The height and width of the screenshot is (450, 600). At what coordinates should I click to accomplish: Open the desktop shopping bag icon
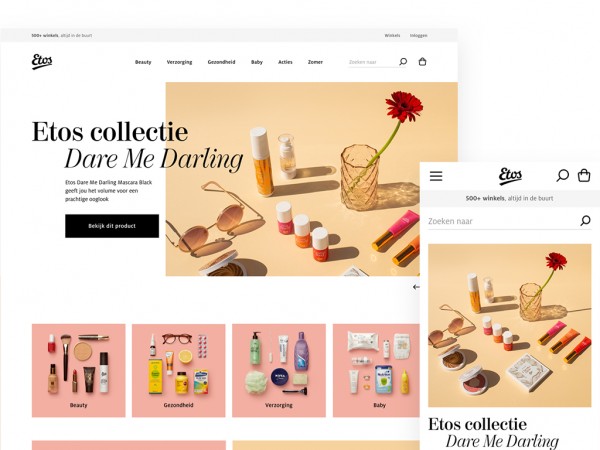[x=422, y=62]
